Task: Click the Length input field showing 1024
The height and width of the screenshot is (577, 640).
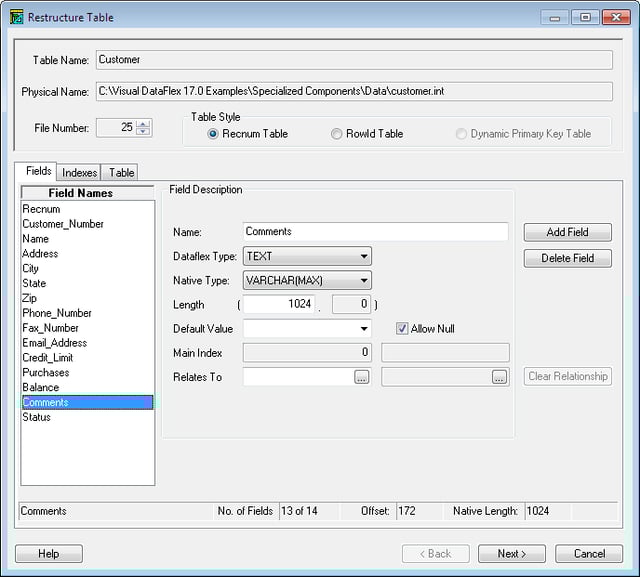Action: point(279,304)
